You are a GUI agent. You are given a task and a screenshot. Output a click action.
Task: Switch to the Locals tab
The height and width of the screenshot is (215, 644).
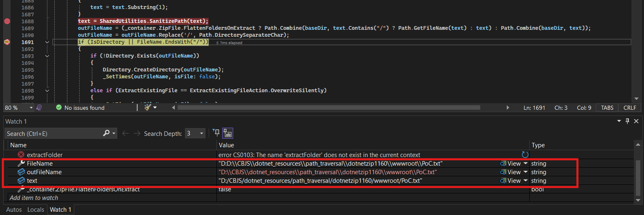pos(36,209)
